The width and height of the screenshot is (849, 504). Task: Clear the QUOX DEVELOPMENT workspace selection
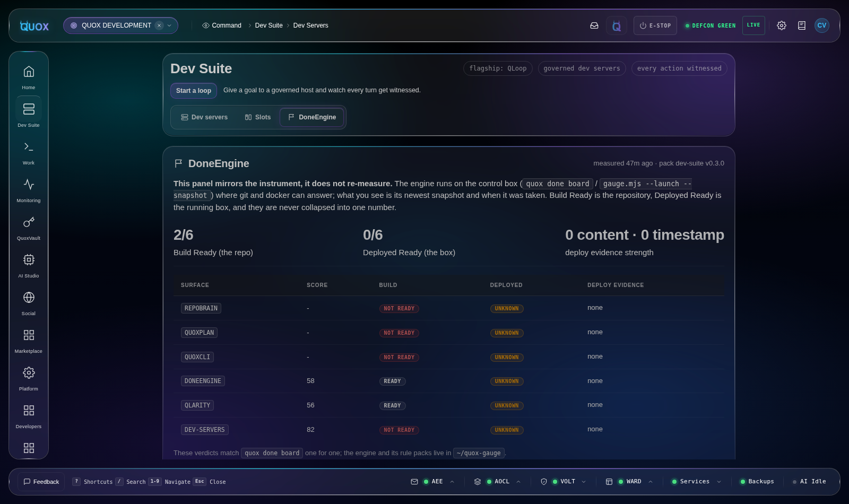[x=159, y=25]
